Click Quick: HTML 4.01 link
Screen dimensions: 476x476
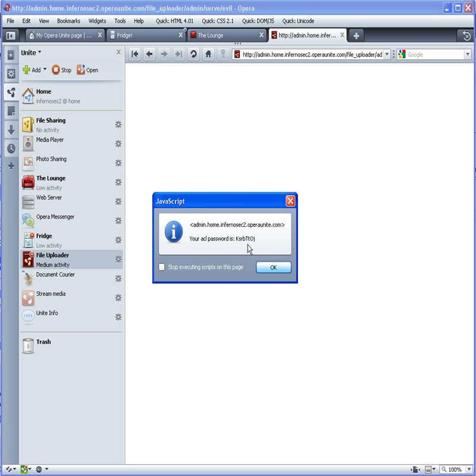tap(174, 21)
